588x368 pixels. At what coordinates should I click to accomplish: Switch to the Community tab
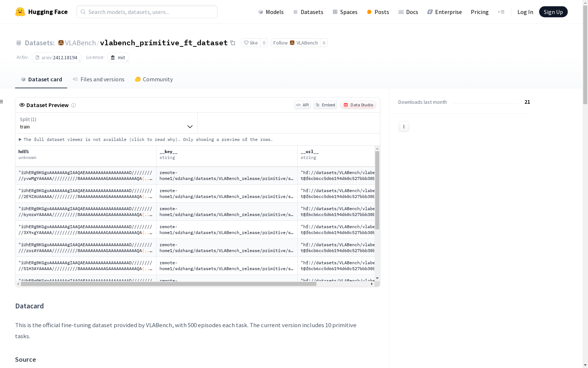(x=154, y=79)
